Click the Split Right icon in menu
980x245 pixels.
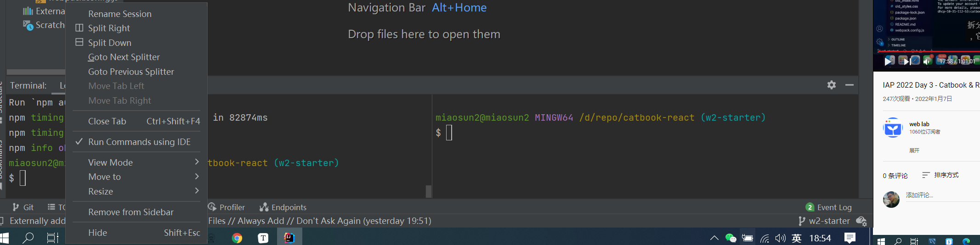[x=79, y=28]
